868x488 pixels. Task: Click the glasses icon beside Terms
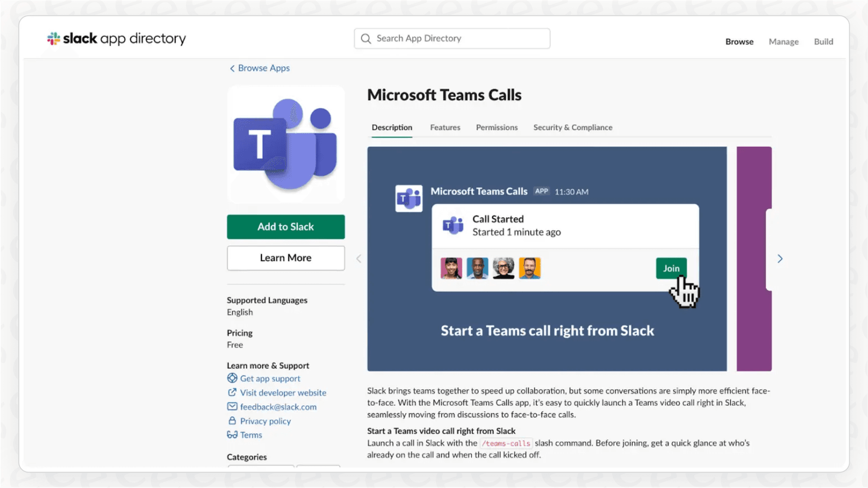click(x=233, y=435)
